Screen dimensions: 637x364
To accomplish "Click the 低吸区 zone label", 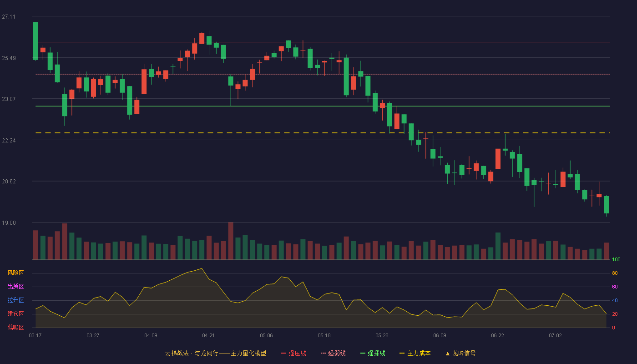I will [15, 328].
